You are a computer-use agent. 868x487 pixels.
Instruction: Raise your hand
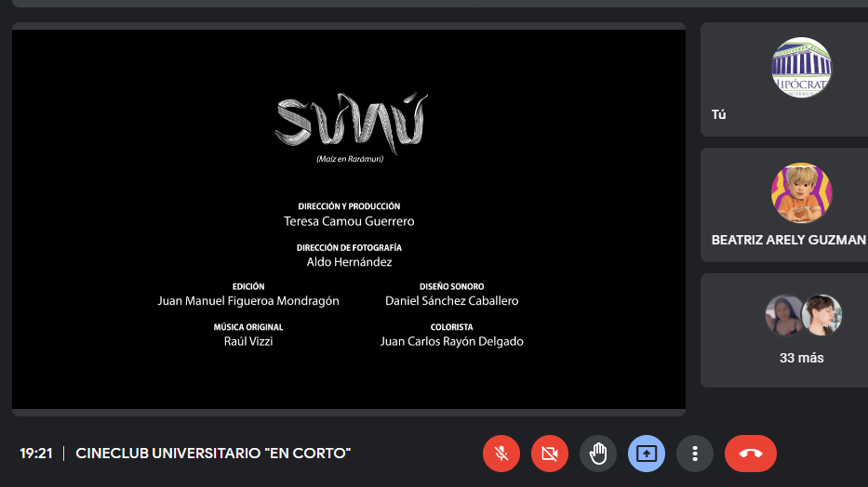[598, 454]
